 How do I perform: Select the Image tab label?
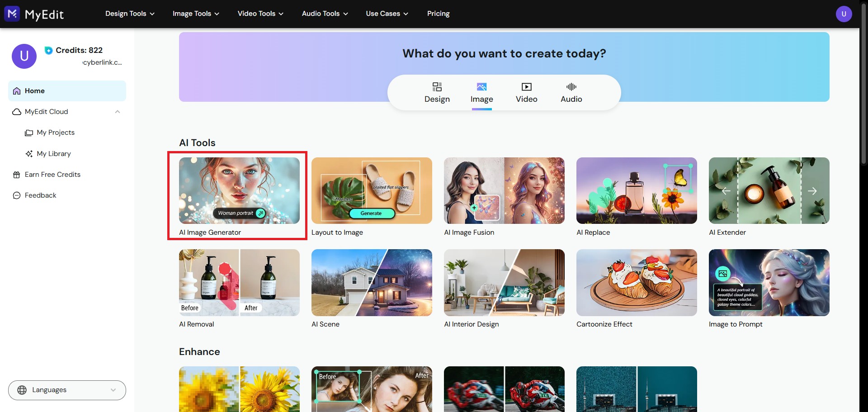click(x=482, y=99)
